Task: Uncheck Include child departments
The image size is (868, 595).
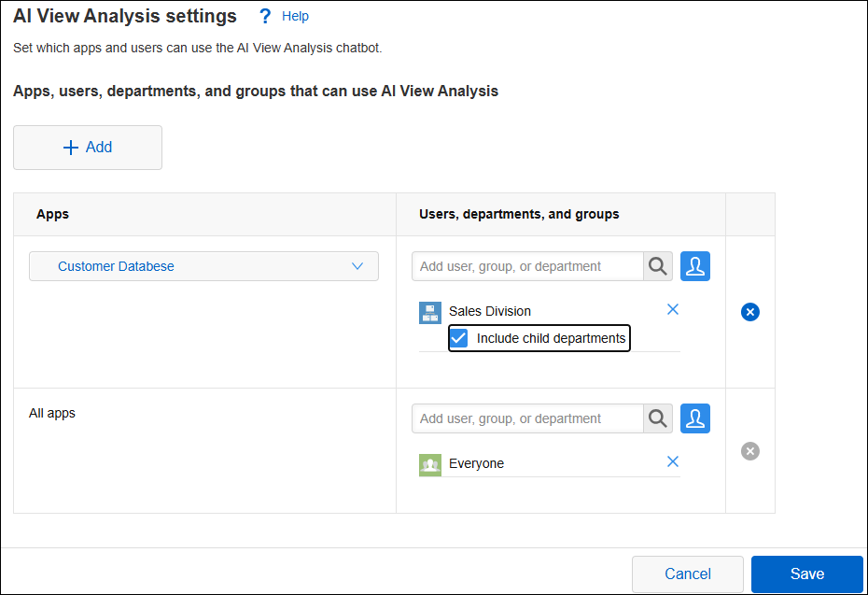Action: [x=457, y=338]
